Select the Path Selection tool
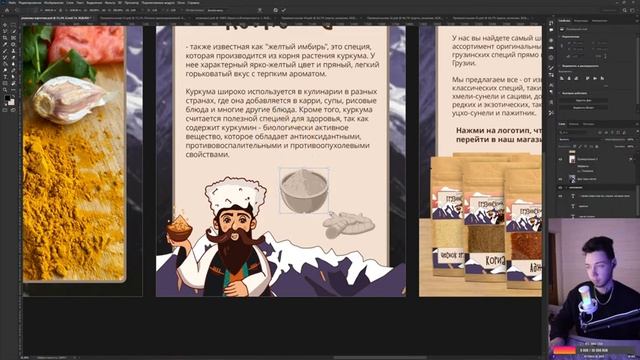Screen dimensions: 640x360 (13, 77)
